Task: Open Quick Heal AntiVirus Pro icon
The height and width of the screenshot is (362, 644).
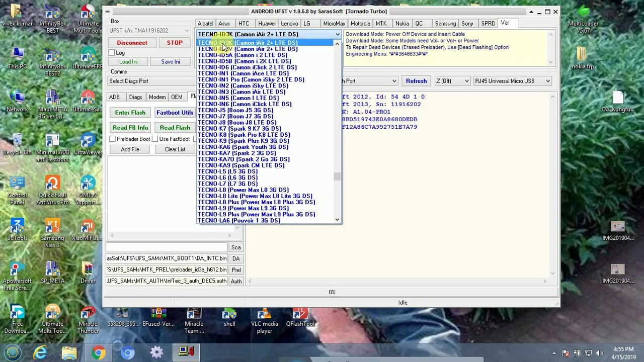Action: pyautogui.click(x=52, y=190)
